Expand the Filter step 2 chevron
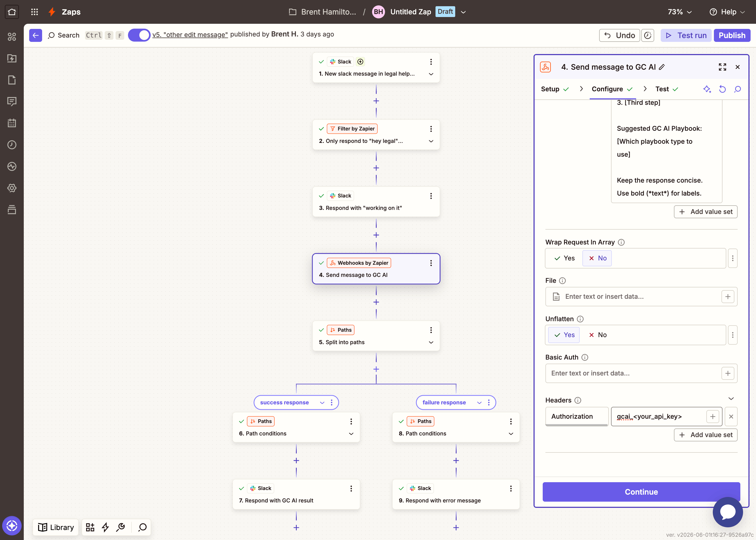This screenshot has height=540, width=756. click(x=431, y=141)
